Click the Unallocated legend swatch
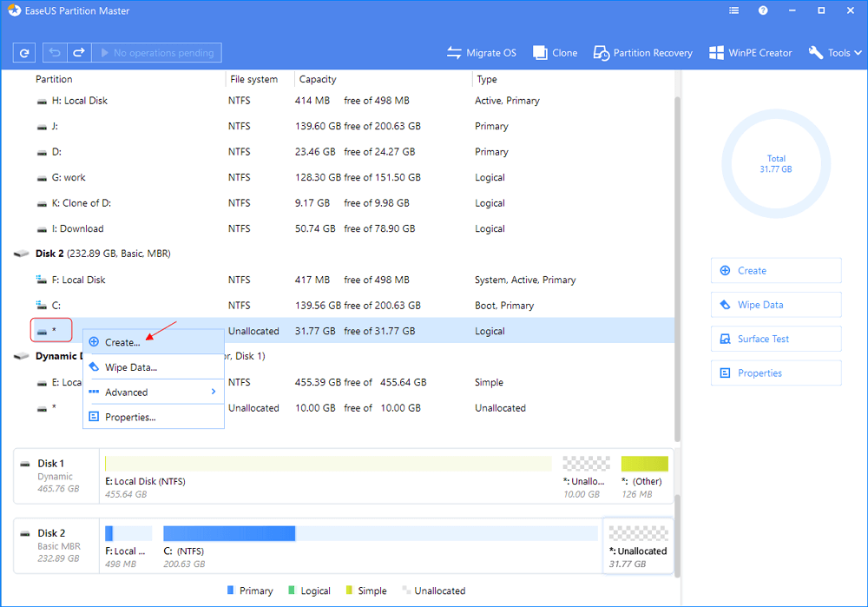The width and height of the screenshot is (868, 607). [405, 591]
